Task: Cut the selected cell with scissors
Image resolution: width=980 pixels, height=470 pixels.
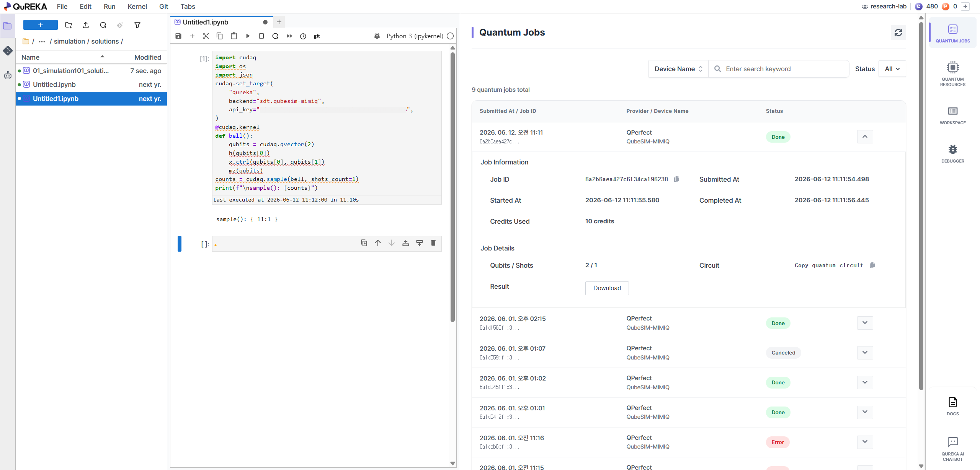Action: (x=206, y=36)
